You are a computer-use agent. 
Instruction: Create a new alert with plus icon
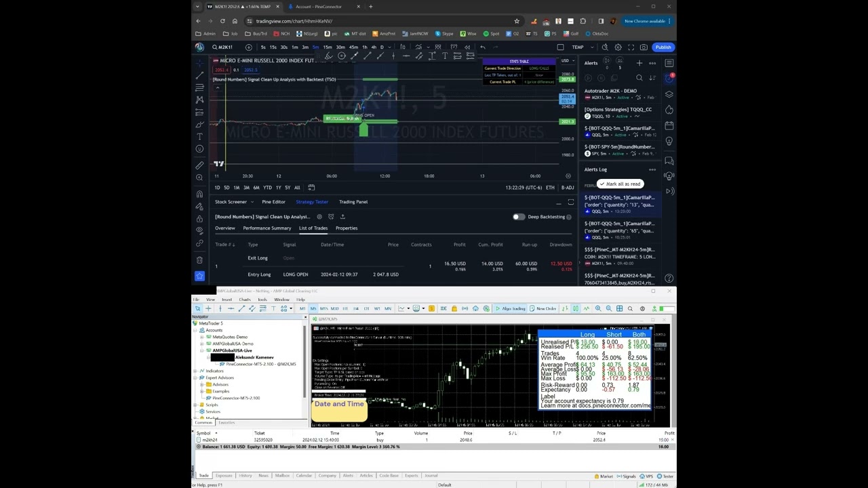coord(639,64)
